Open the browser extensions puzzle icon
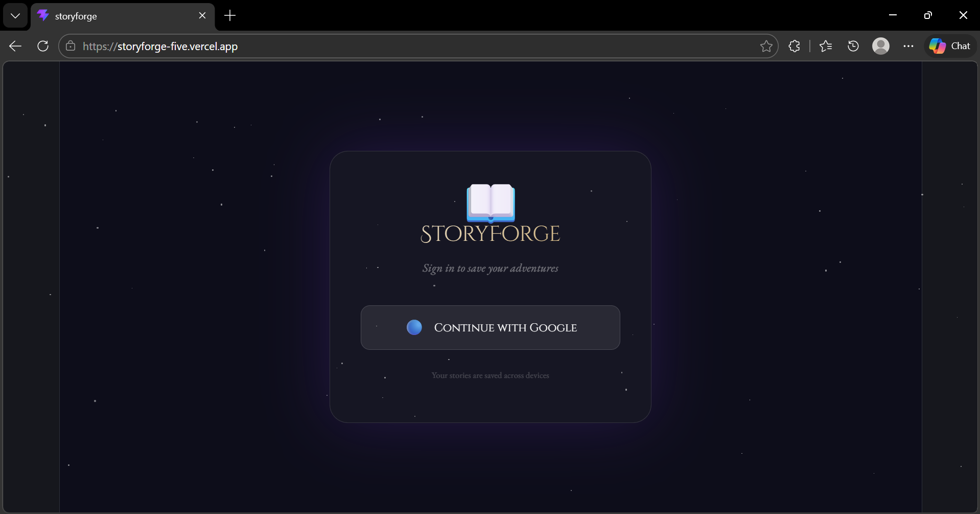980x514 pixels. (794, 46)
